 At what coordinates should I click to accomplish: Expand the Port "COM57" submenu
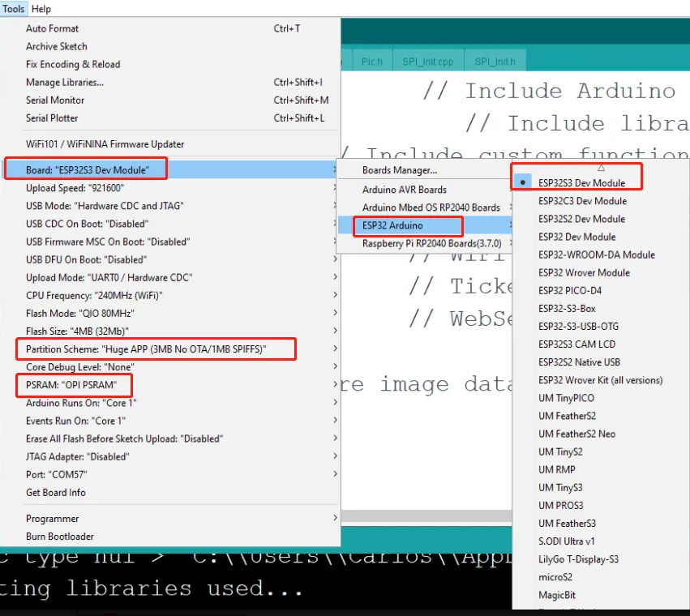pyautogui.click(x=56, y=475)
